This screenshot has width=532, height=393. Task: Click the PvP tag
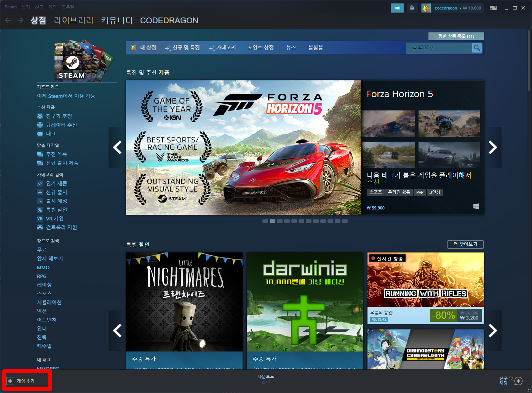420,192
